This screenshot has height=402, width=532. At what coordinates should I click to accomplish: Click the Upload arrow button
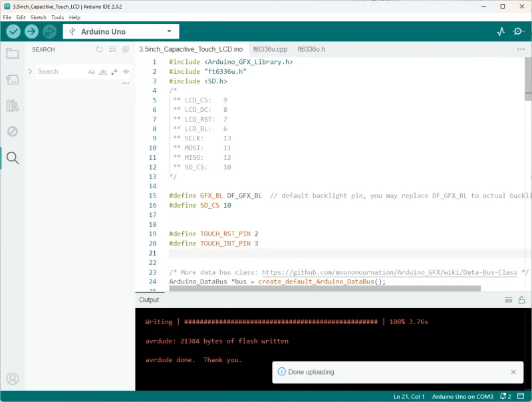click(31, 31)
